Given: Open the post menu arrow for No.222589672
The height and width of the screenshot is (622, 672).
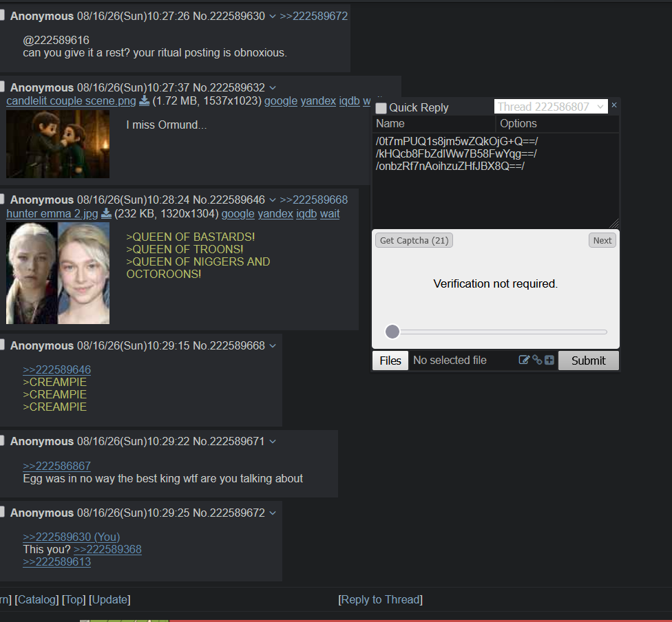Looking at the screenshot, I should 273,513.
